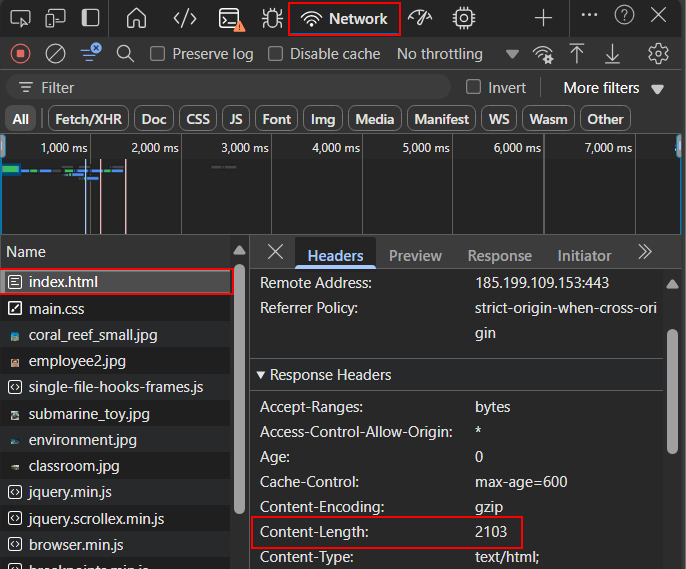The image size is (686, 569).
Task: Filter requests by Doc
Action: 154,119
